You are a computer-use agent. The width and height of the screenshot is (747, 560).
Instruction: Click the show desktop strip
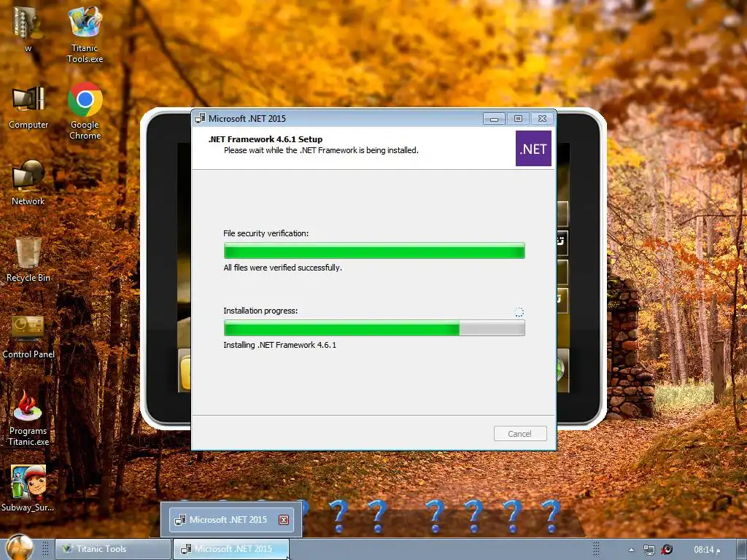click(741, 549)
